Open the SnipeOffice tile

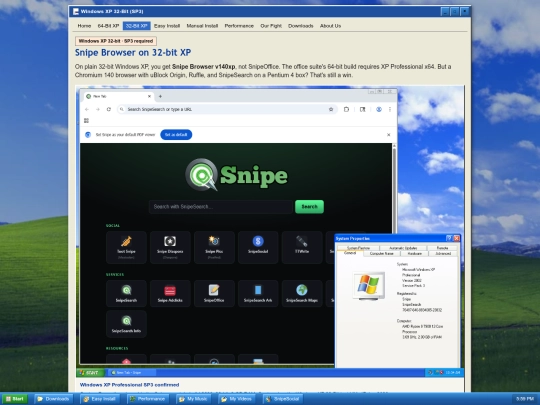[214, 293]
